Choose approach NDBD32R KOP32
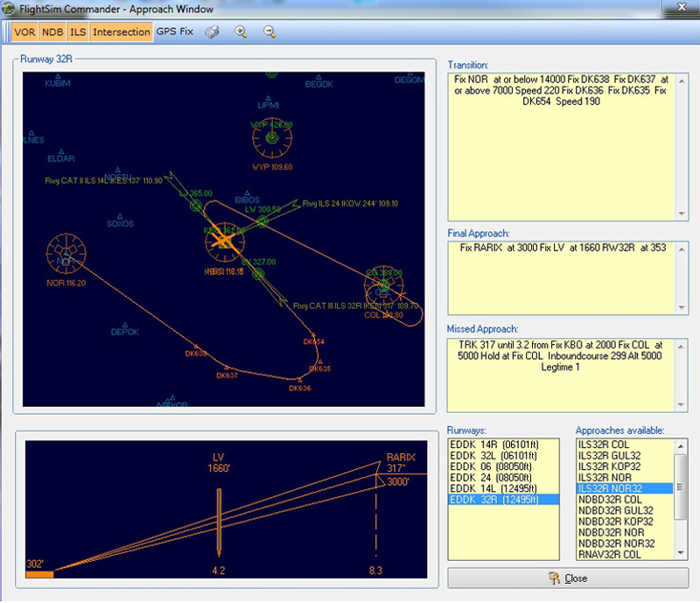 [x=625, y=522]
